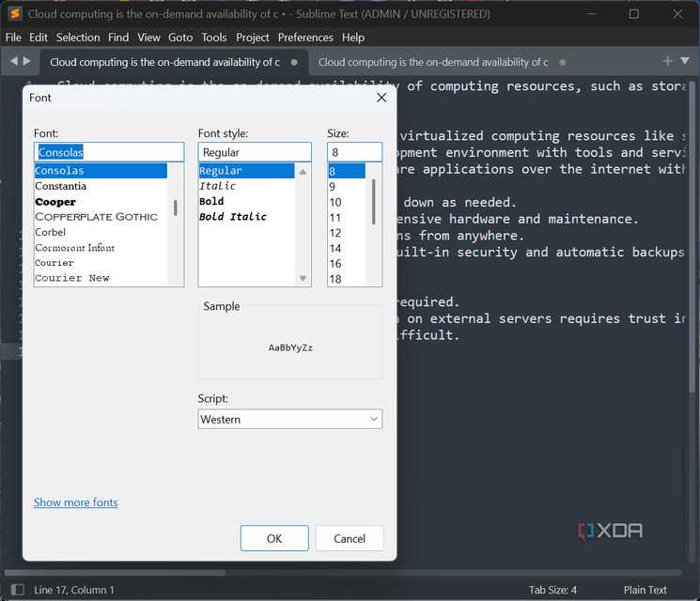700x601 pixels.
Task: Click the Sublime Text app icon in title bar
Action: [x=15, y=14]
